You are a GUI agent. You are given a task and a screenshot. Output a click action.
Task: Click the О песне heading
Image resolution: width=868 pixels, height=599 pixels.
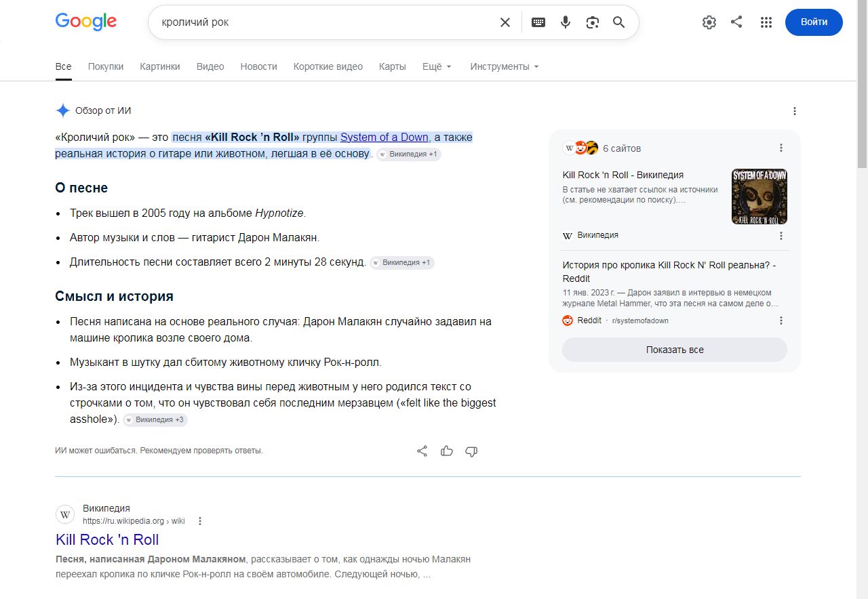point(81,188)
